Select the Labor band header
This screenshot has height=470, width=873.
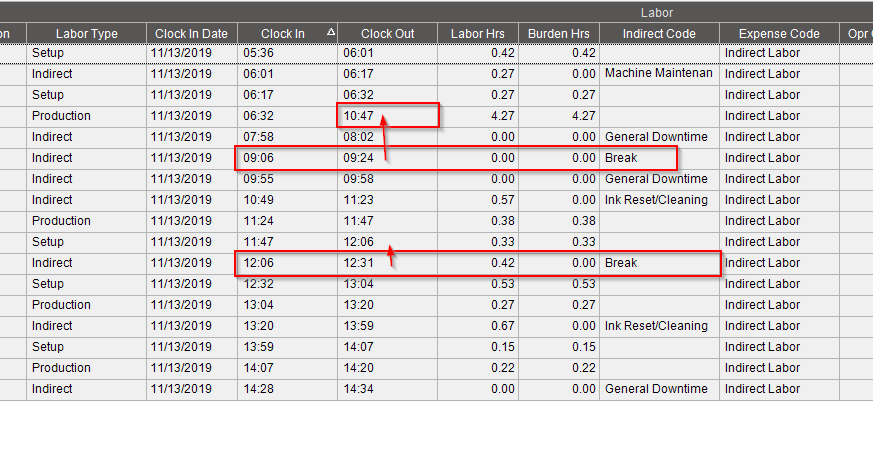(x=657, y=12)
